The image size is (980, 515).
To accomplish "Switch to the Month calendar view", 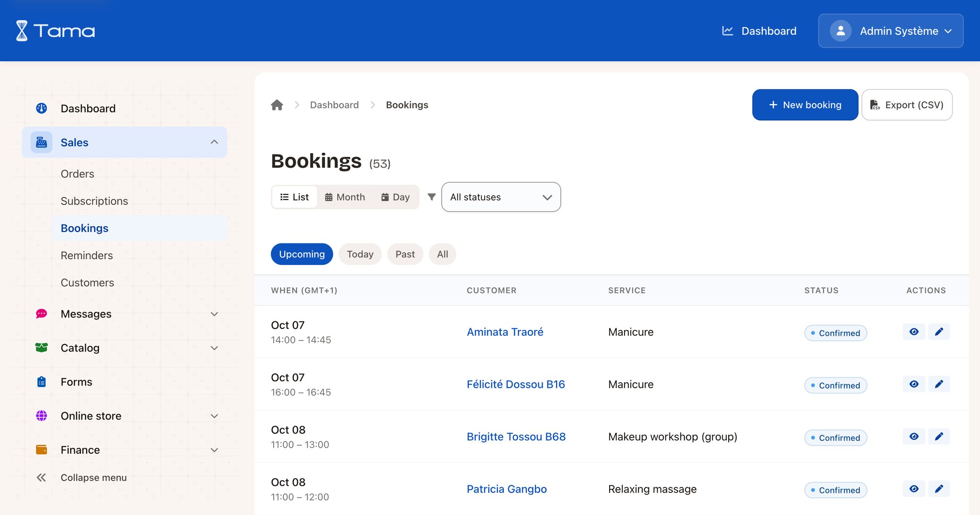I will tap(345, 197).
